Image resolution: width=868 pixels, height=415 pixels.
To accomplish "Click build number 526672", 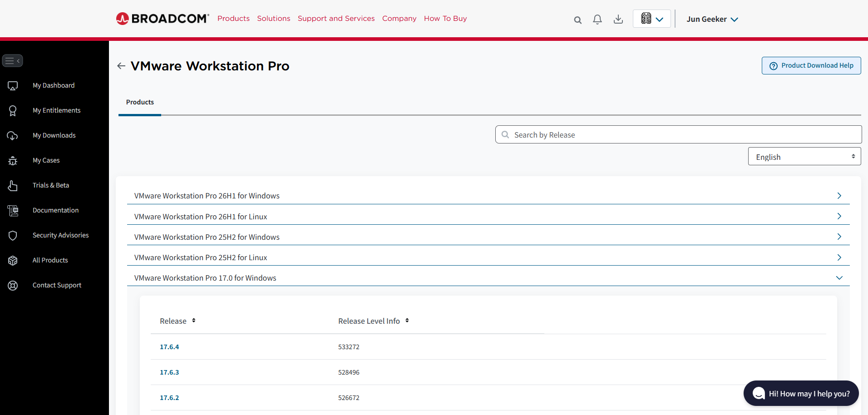I will (x=349, y=398).
